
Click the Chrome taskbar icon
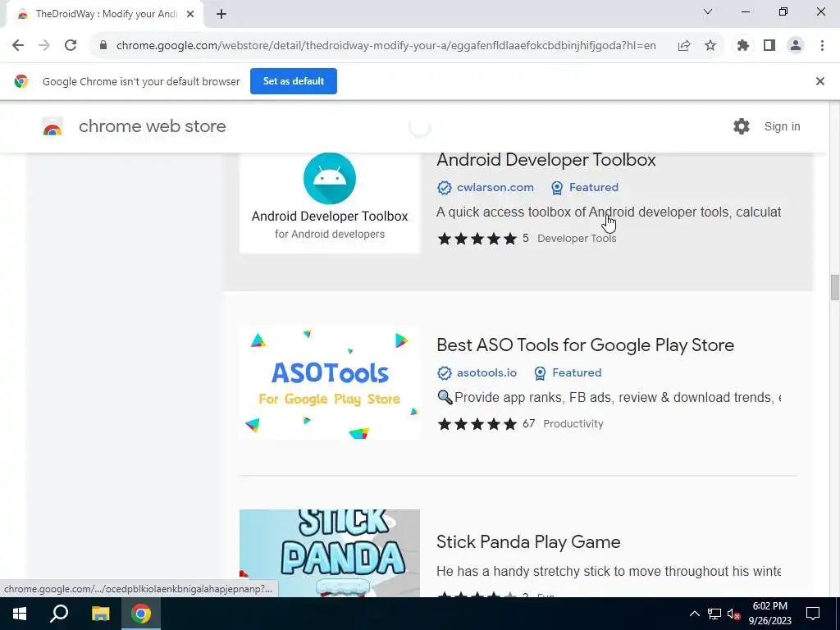click(x=141, y=614)
